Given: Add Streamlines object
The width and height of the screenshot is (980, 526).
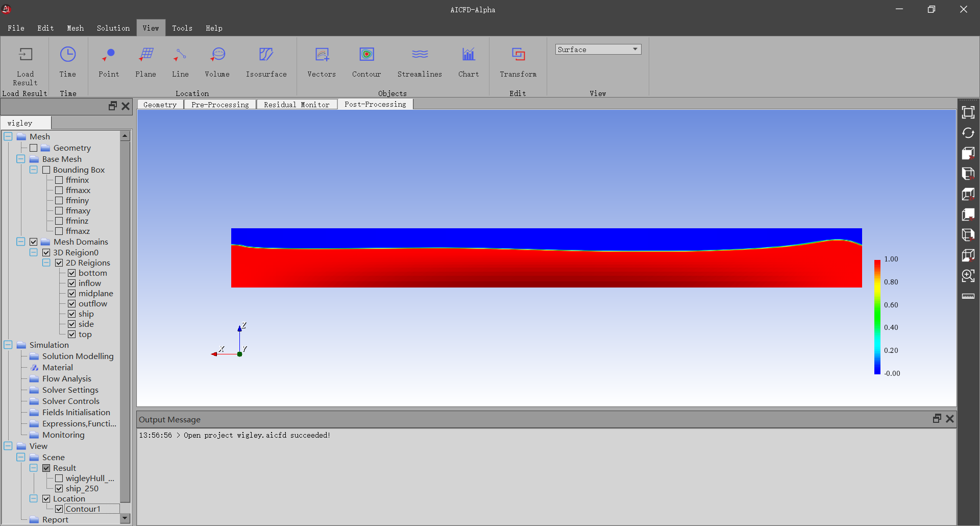Looking at the screenshot, I should [x=420, y=54].
